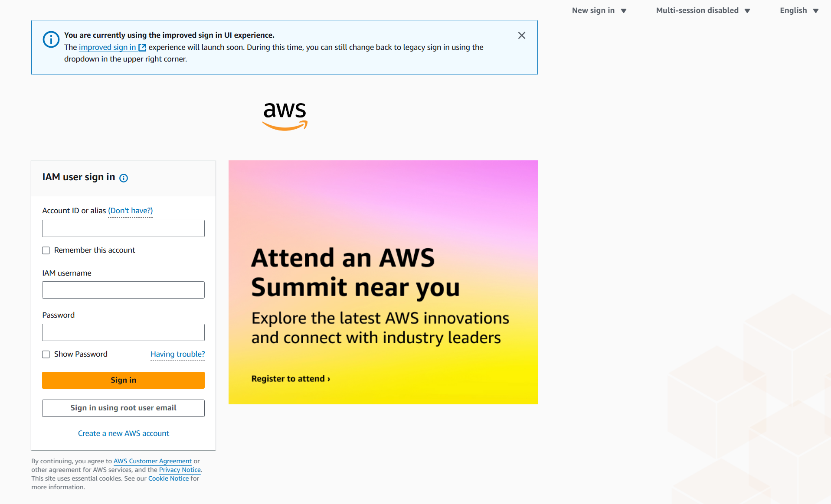This screenshot has width=831, height=504.
Task: Click the info icon in the blue banner
Action: coord(51,39)
